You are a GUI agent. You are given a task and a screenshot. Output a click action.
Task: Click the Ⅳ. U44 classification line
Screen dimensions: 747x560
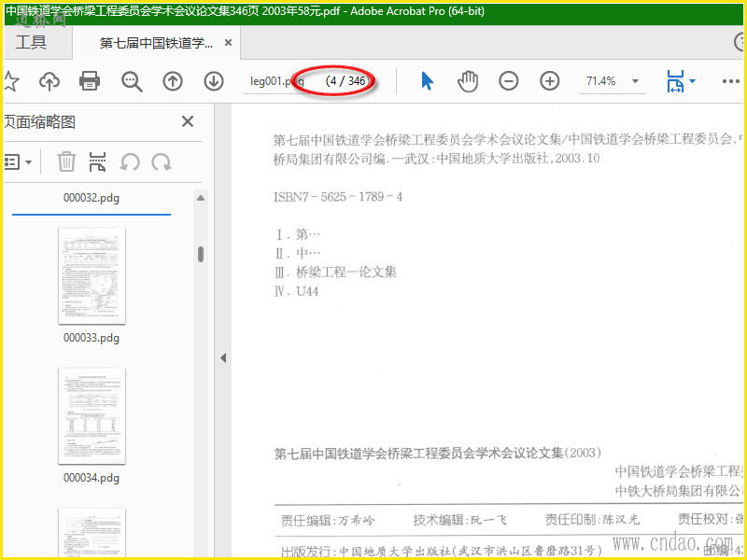[x=296, y=291]
